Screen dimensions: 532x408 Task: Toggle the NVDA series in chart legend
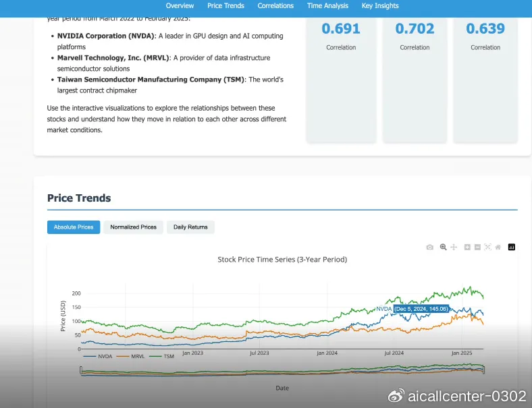coord(98,357)
